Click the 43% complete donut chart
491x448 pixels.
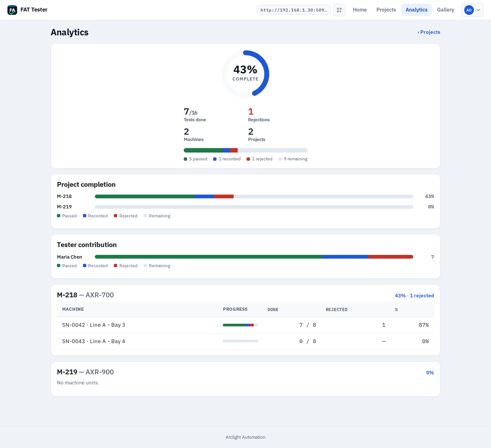[245, 74]
